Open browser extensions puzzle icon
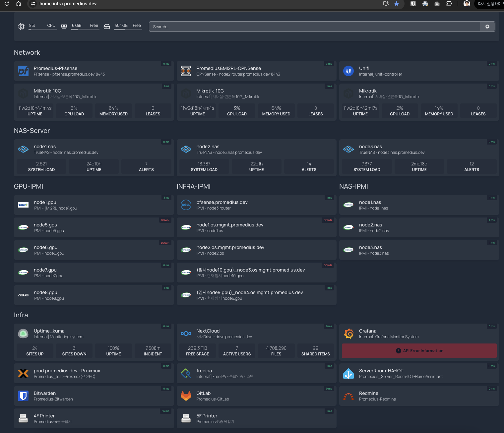Viewport: 504px width, 433px height. [449, 4]
